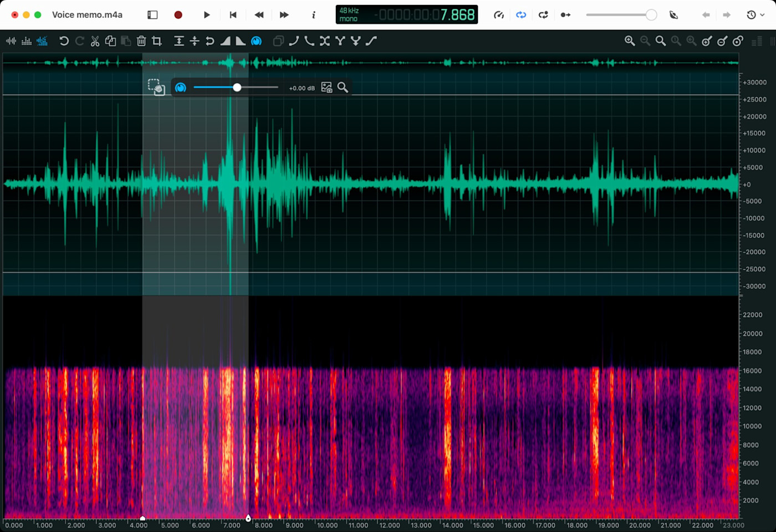Image resolution: width=776 pixels, height=532 pixels.
Task: Start recording with the red Record button
Action: tap(178, 15)
